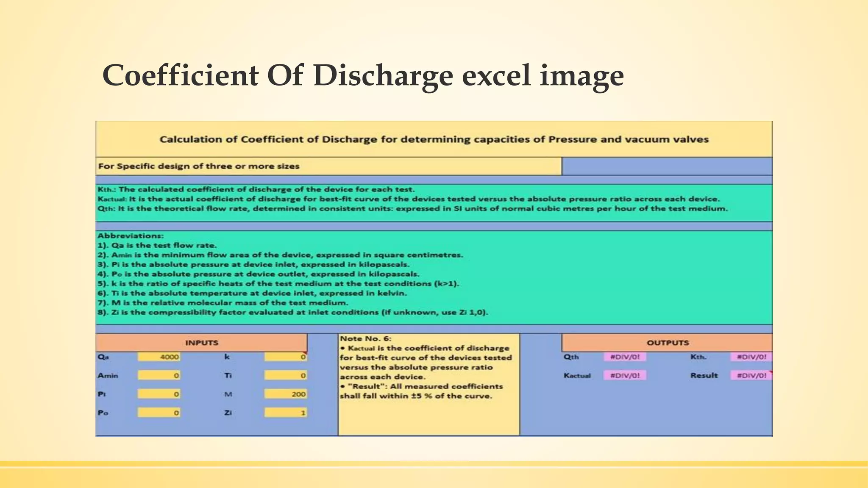This screenshot has width=868, height=488.
Task: Click the 'Kactual: It is the actual coefficient' line
Action: click(409, 199)
